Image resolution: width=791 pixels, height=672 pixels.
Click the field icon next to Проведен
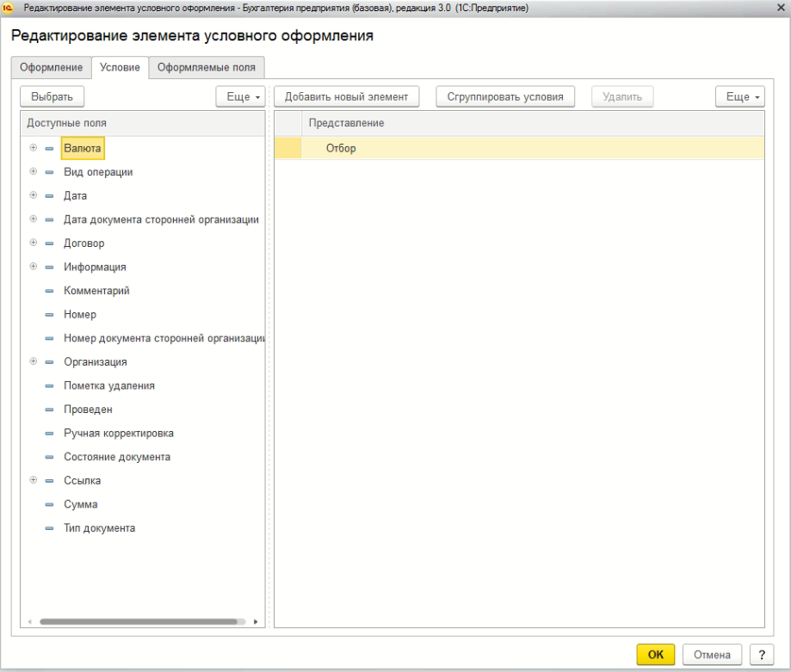49,410
